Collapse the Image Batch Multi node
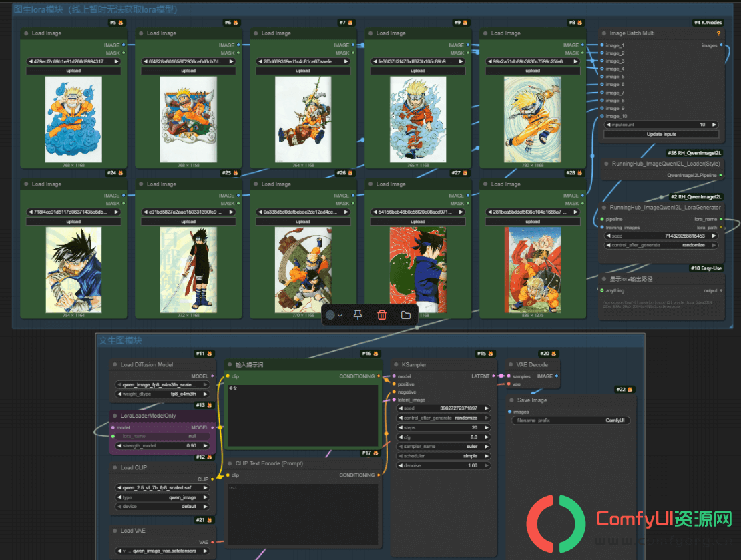Viewport: 741px width, 560px height. (604, 33)
